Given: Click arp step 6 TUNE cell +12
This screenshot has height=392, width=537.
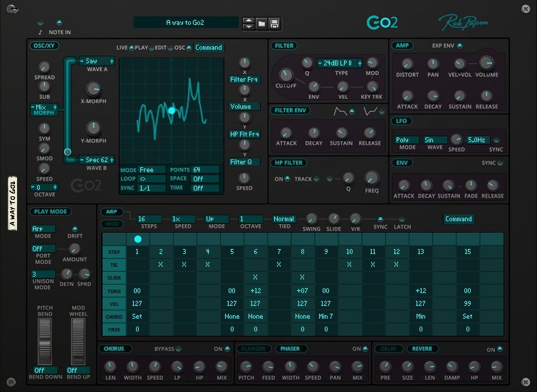Looking at the screenshot, I should coord(256,291).
